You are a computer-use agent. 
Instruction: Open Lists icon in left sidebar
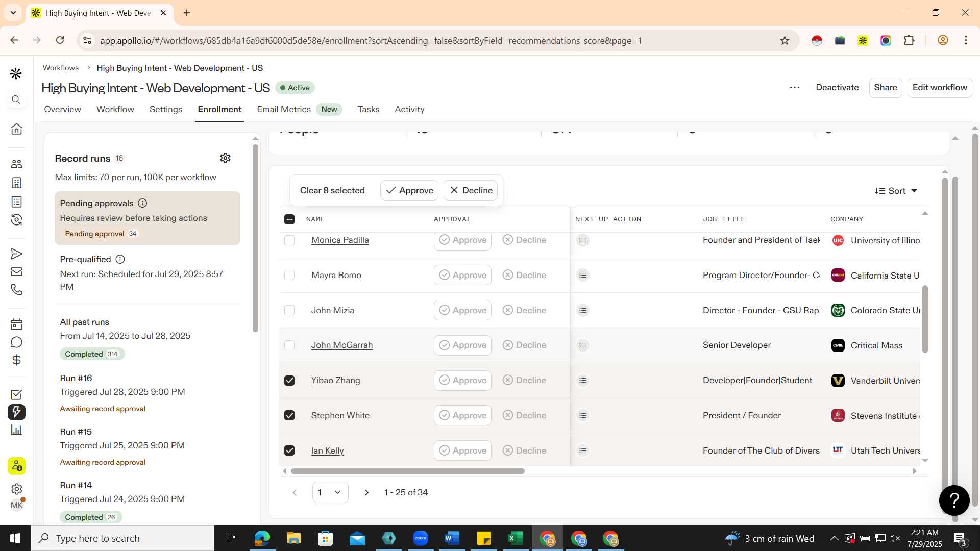[16, 202]
